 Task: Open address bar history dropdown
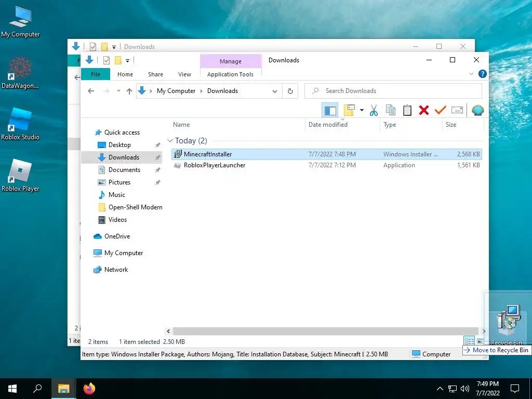click(x=275, y=91)
